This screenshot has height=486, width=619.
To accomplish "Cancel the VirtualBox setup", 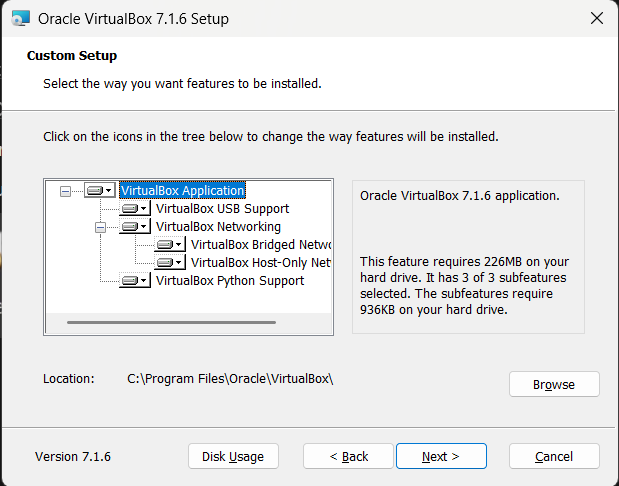I will (x=554, y=457).
